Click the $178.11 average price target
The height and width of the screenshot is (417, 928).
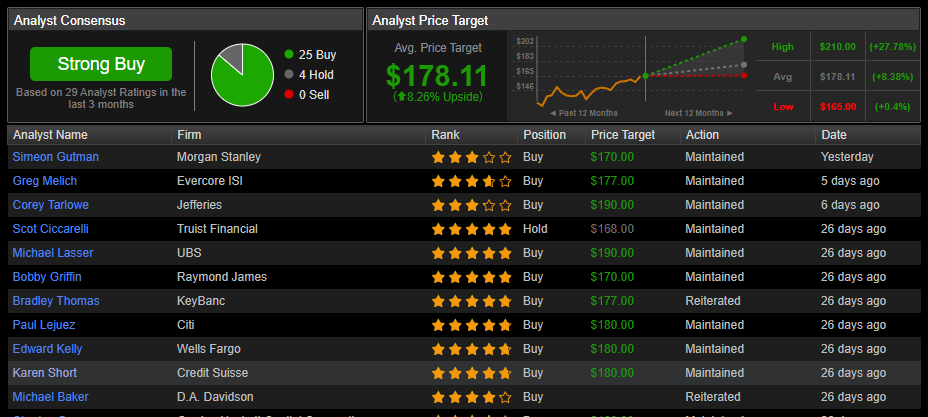437,76
